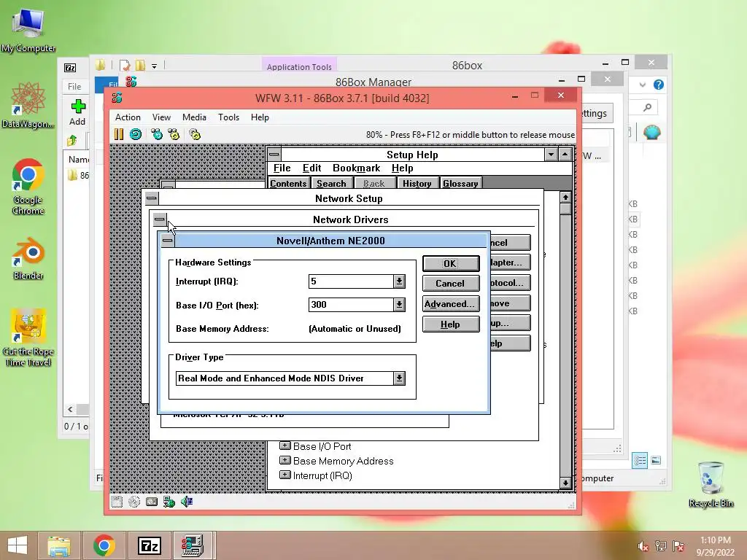The height and width of the screenshot is (560, 747).
Task: Click the Setup Help scrollbar up arrow
Action: click(x=565, y=197)
